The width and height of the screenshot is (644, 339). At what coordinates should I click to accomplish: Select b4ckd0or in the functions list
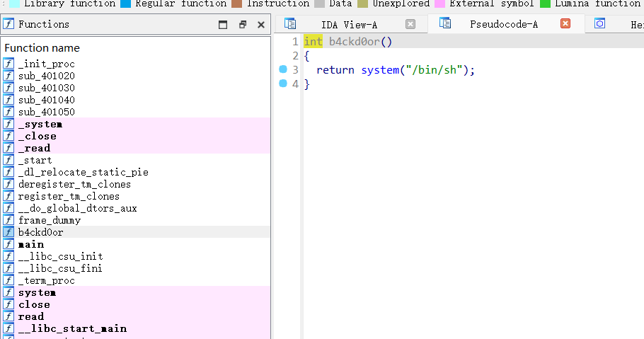coord(40,232)
